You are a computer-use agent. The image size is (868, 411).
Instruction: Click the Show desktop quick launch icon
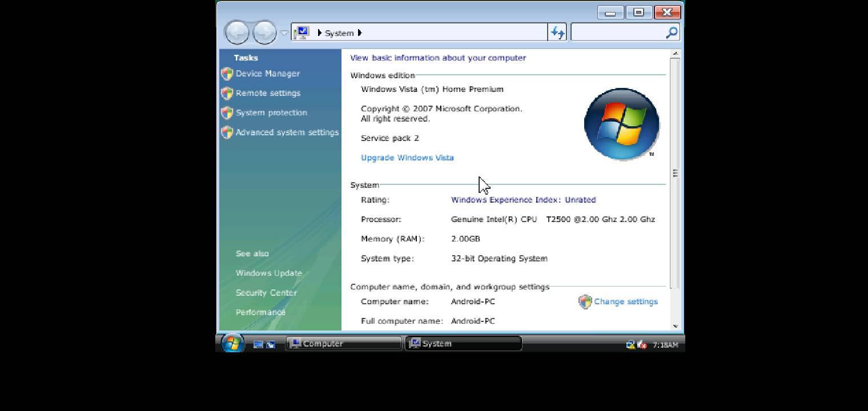coord(258,344)
